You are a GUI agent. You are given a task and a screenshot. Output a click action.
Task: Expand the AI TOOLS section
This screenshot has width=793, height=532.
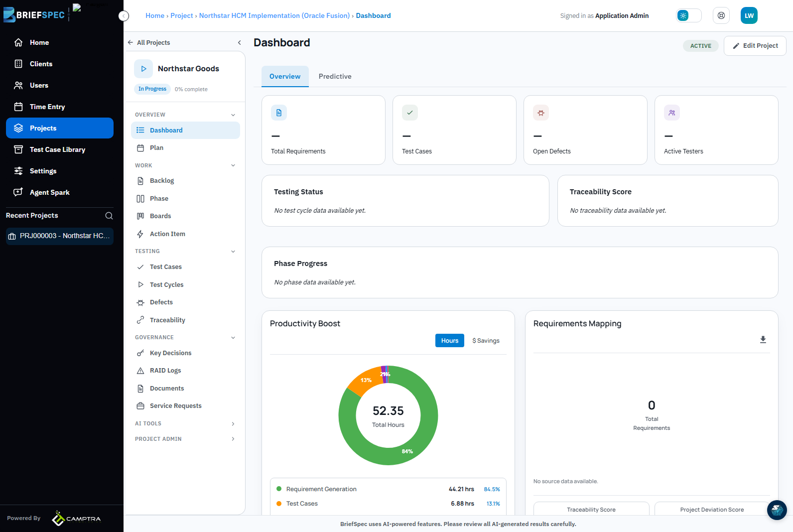click(233, 424)
